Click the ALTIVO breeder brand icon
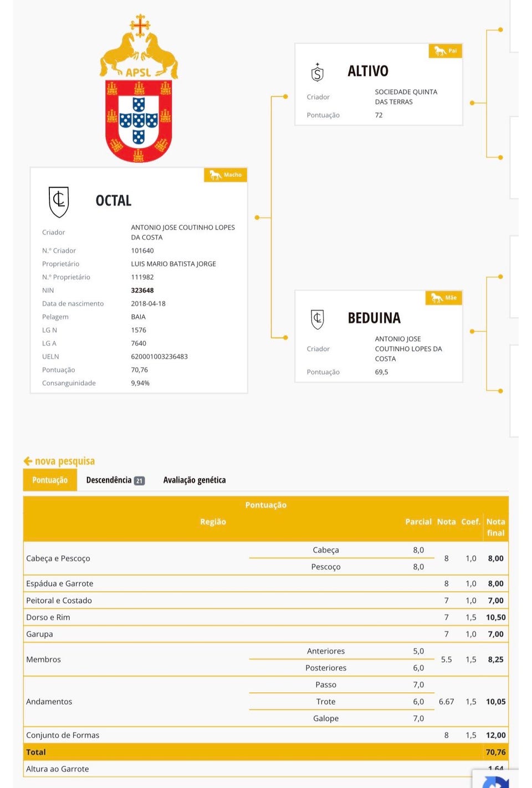Viewport: 532px width, 788px height. pyautogui.click(x=317, y=72)
